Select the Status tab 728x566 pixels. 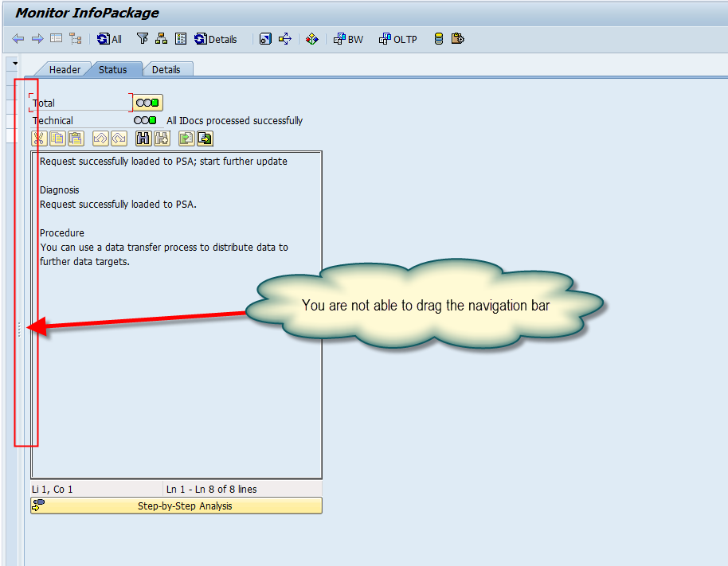[x=113, y=69]
